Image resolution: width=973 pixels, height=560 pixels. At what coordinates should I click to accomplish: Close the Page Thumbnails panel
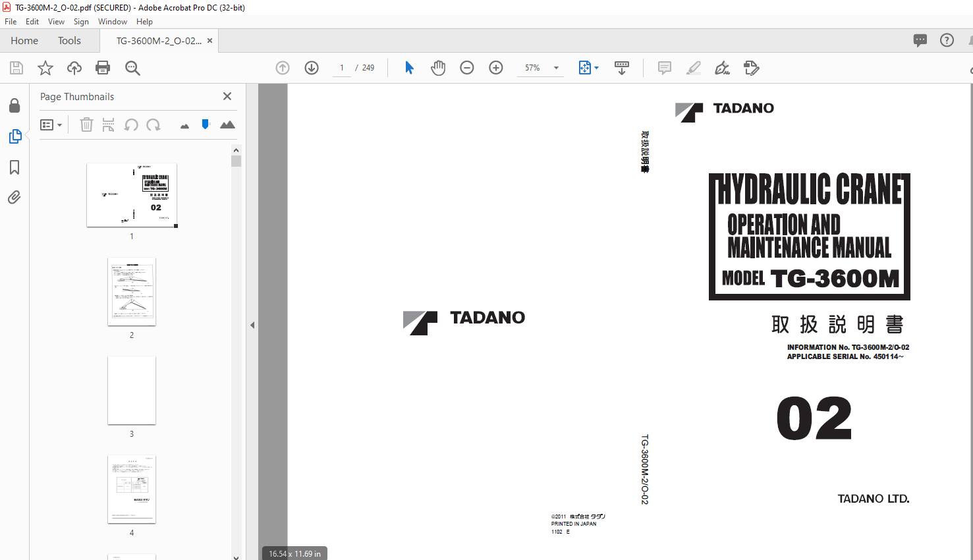227,96
